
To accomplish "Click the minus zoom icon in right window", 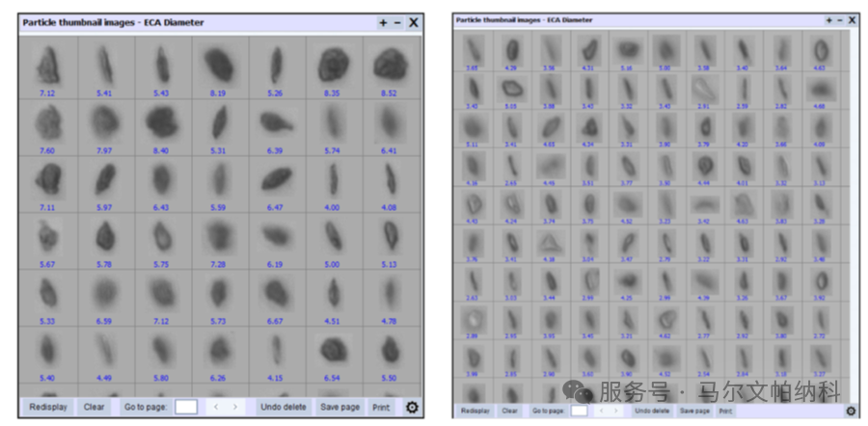I will [x=839, y=20].
